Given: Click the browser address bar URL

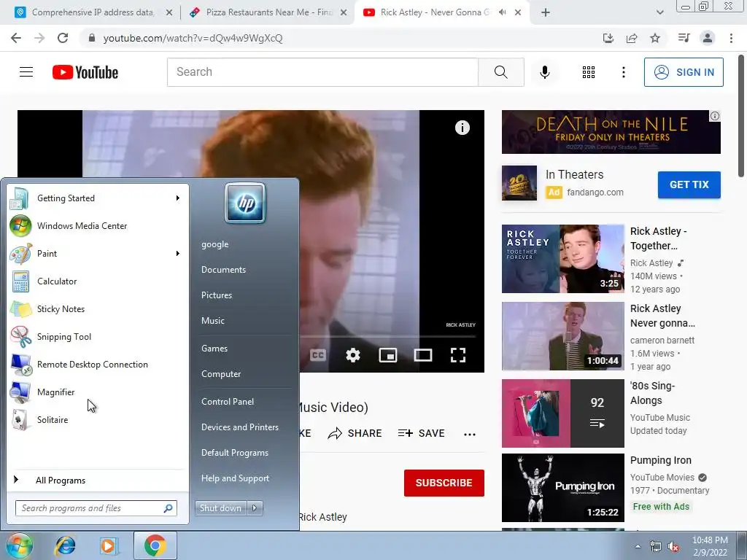Looking at the screenshot, I should pyautogui.click(x=193, y=38).
